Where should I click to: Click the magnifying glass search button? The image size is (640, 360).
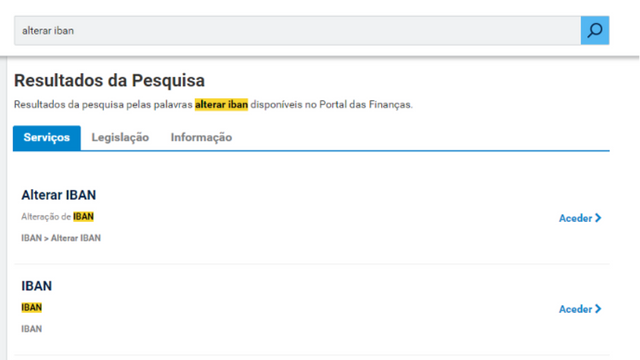tap(595, 31)
